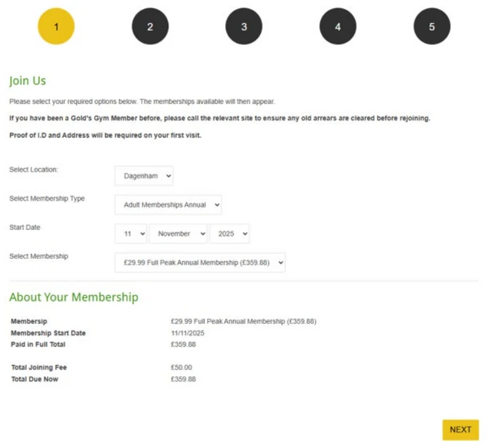
Task: Open the start year dropdown showing 2025
Action: 229,233
